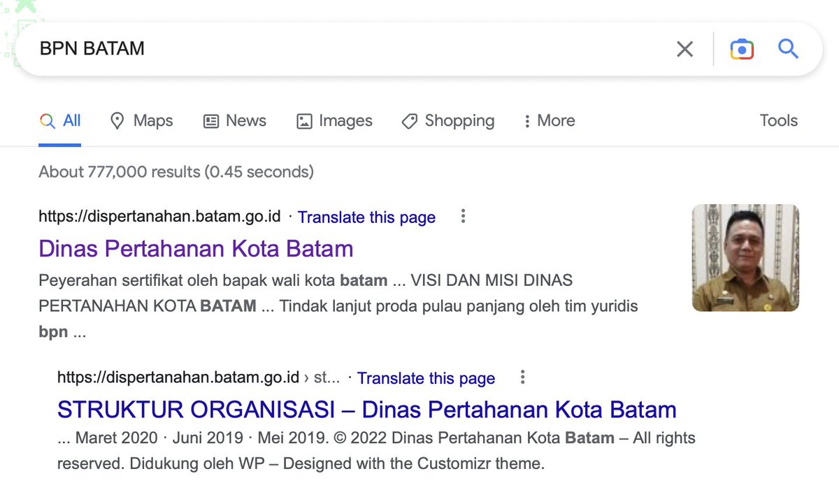Image resolution: width=839 pixels, height=504 pixels.
Task: Open Google Lens camera search
Action: (742, 49)
